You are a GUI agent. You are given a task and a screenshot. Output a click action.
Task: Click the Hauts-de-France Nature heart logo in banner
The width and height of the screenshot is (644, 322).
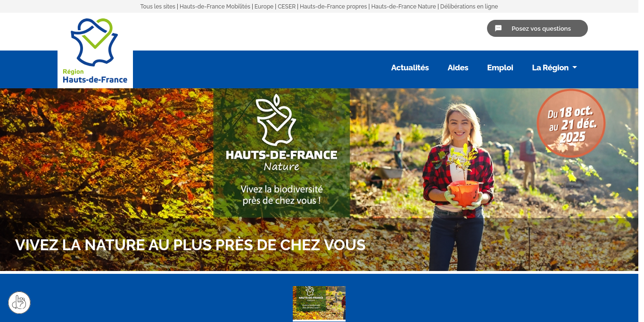276,120
